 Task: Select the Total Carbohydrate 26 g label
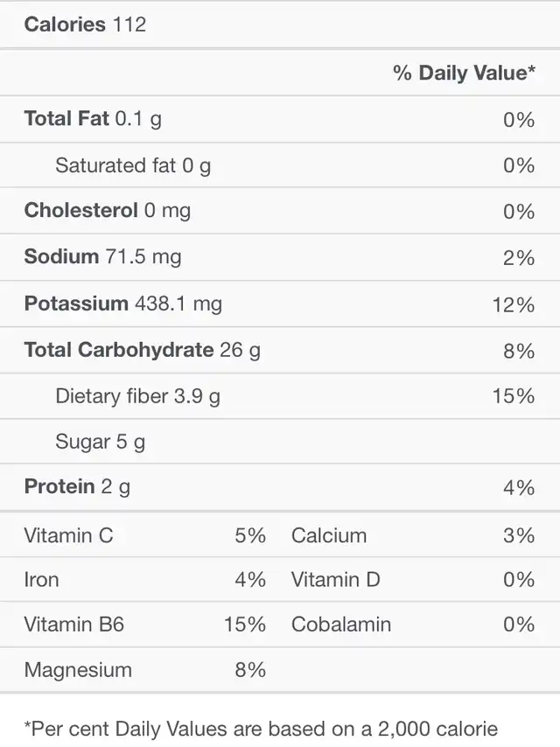[143, 351]
